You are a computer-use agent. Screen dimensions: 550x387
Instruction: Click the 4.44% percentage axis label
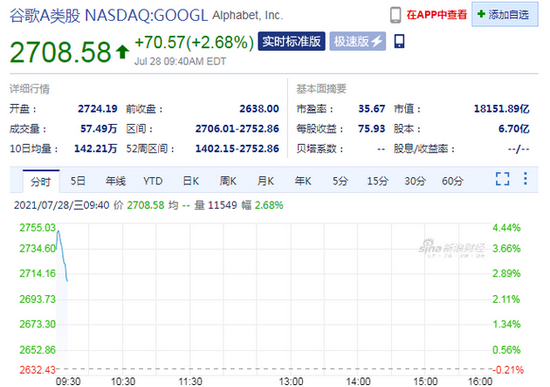[x=507, y=228]
